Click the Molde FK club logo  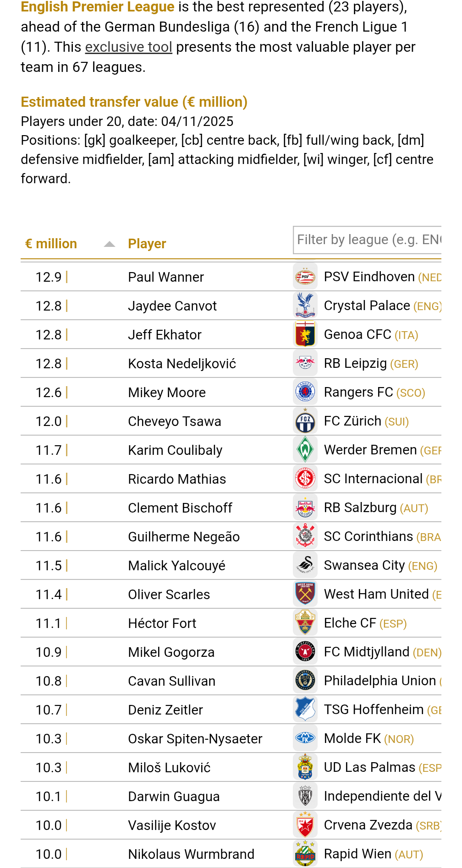pyautogui.click(x=305, y=738)
